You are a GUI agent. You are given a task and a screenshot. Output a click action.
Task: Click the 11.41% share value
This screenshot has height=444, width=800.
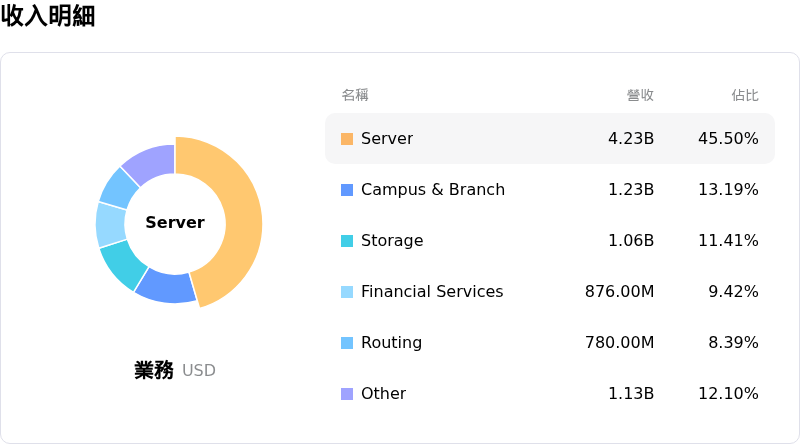728,240
